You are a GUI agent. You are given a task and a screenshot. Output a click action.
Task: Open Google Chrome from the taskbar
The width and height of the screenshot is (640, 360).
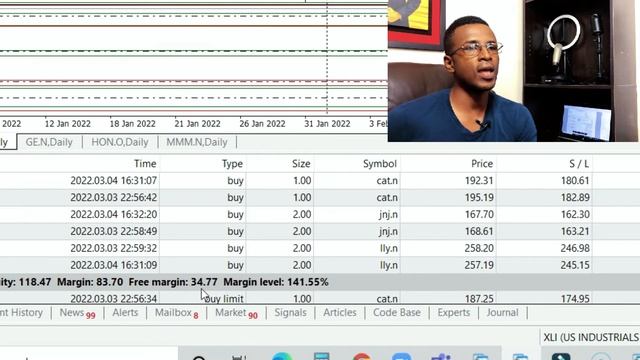click(x=362, y=356)
